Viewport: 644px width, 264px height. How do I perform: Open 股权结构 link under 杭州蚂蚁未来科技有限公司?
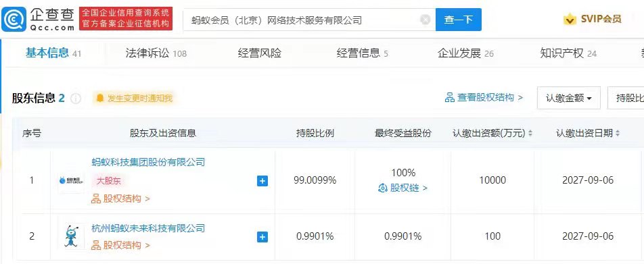pyautogui.click(x=120, y=245)
